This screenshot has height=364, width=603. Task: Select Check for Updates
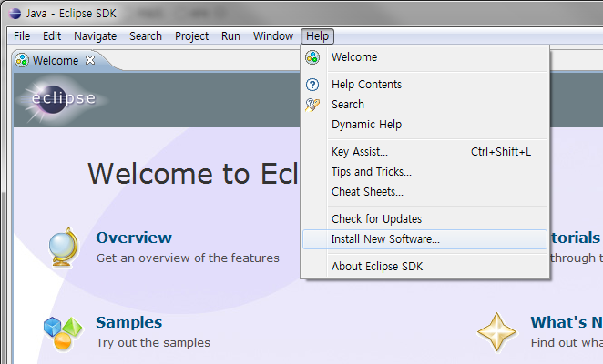[x=424, y=218]
